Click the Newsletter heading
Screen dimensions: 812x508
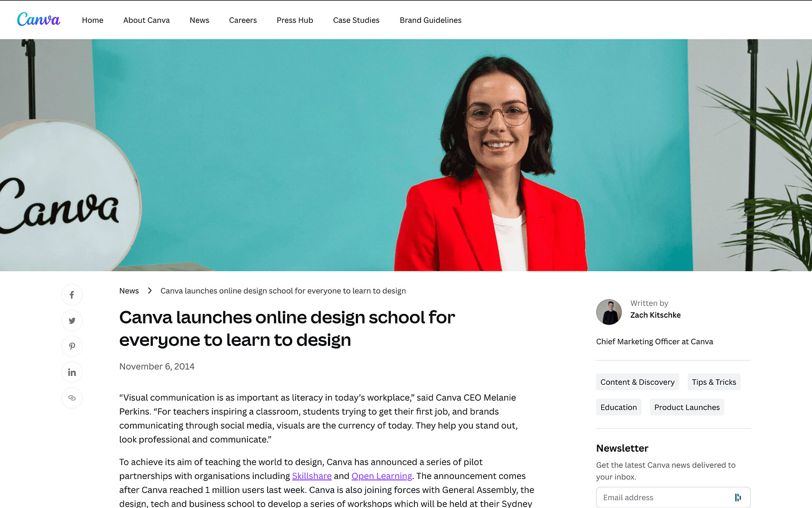tap(622, 448)
